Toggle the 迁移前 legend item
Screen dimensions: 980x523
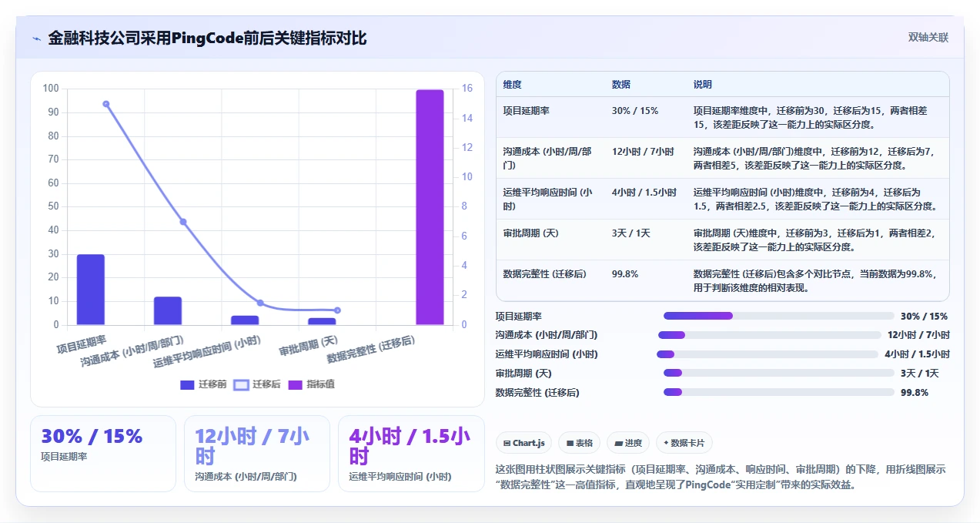[203, 384]
